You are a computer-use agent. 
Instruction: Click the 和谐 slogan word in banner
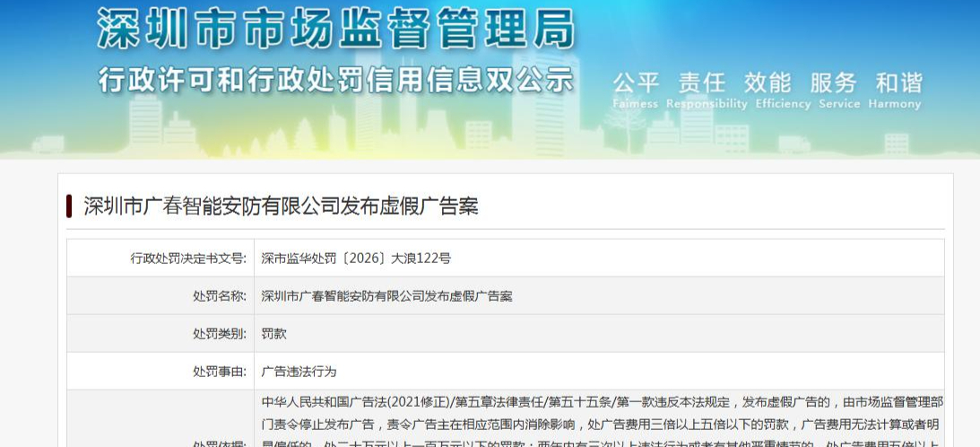point(898,82)
